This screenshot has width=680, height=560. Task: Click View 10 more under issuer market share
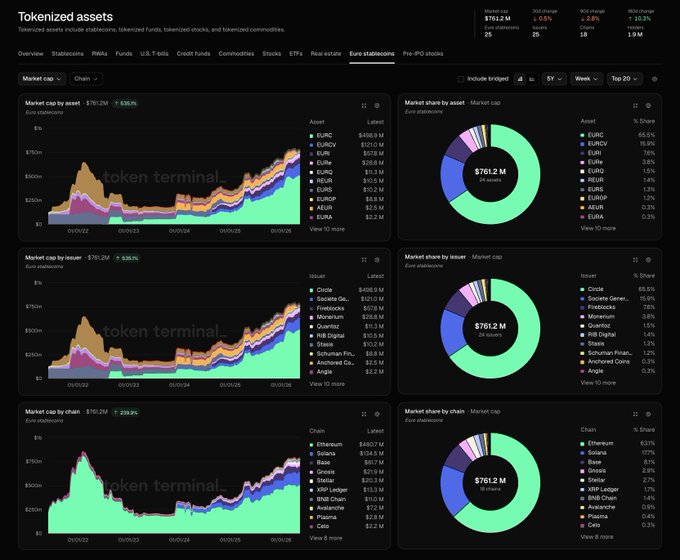(598, 383)
